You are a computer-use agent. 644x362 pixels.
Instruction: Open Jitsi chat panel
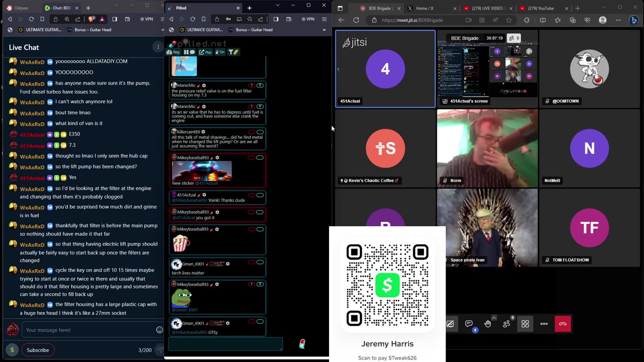(469, 324)
